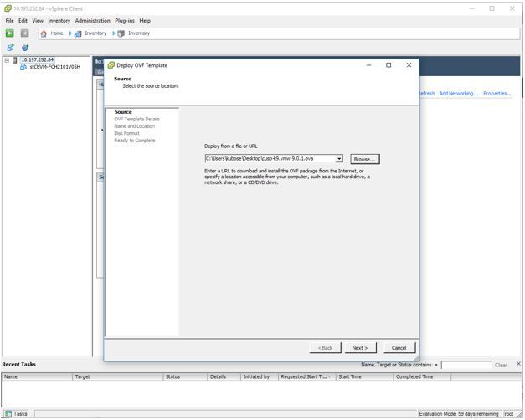Close the Recent Tasks panel

tap(518, 364)
